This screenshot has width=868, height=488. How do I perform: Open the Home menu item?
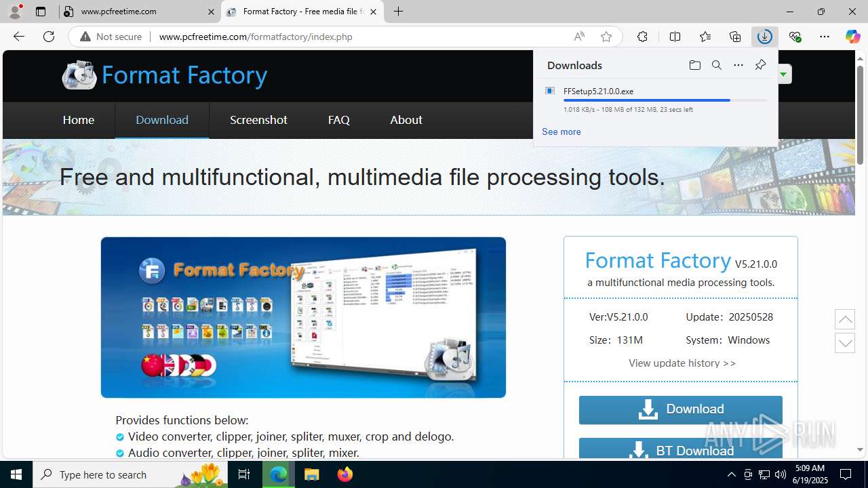(x=79, y=120)
